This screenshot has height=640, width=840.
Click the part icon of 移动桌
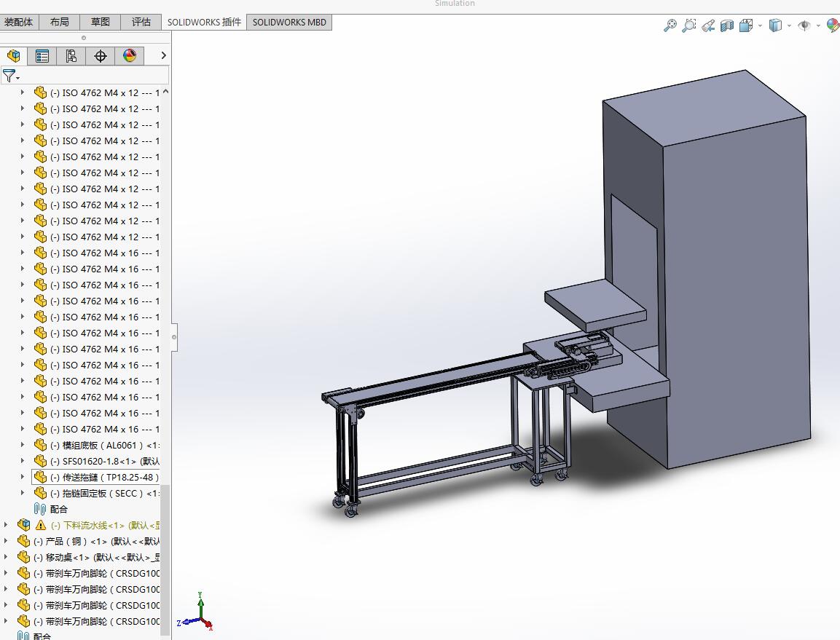23,557
